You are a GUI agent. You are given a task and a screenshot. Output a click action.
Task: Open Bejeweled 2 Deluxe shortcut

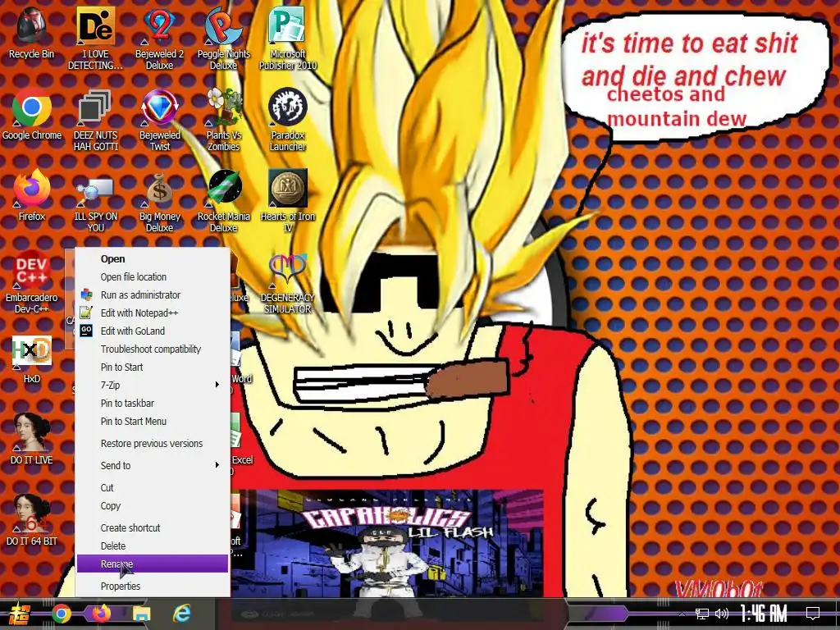(x=160, y=39)
